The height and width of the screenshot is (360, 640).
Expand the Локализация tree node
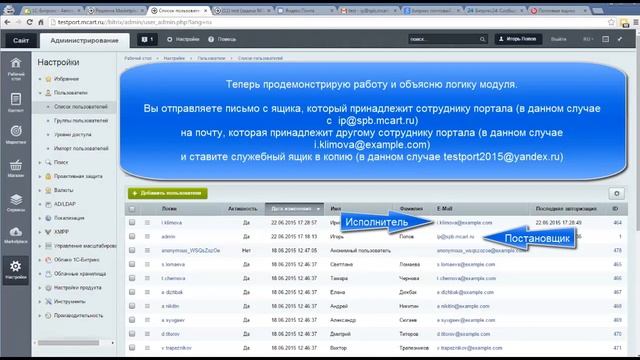(40, 218)
